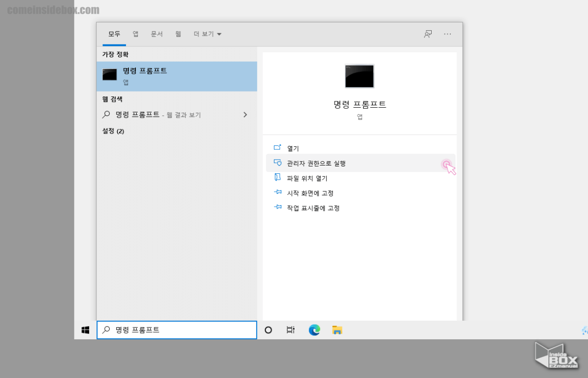Click the Cortana circle icon
This screenshot has width=588, height=378.
pos(268,330)
